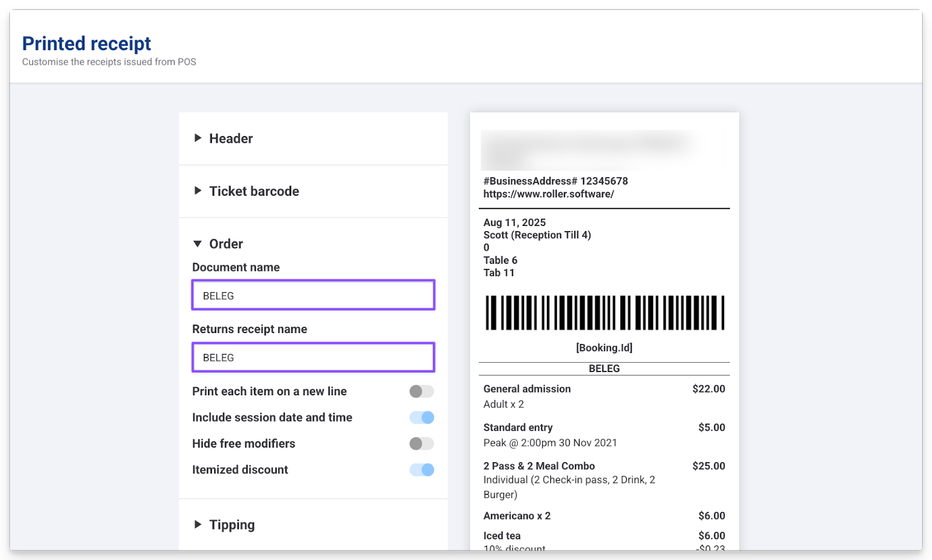Click the Order section heading
932x560 pixels.
tap(226, 244)
